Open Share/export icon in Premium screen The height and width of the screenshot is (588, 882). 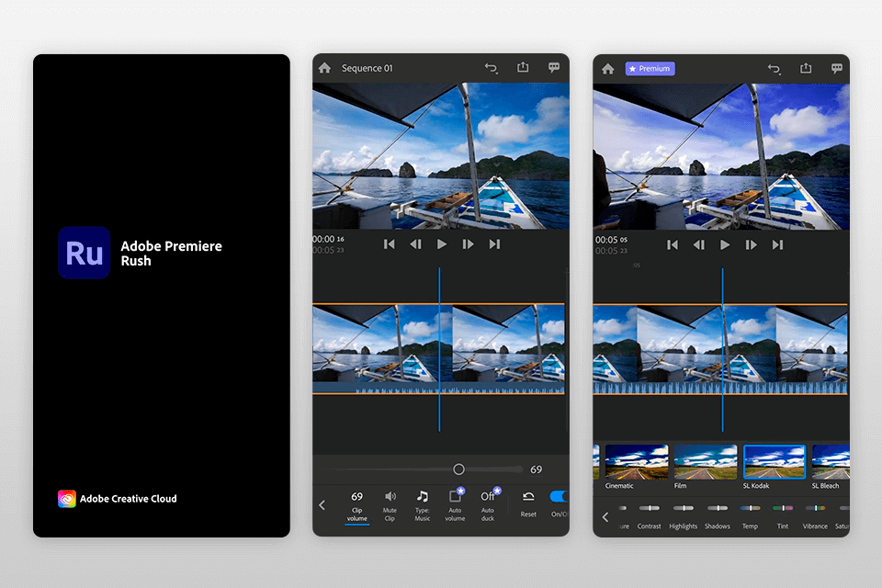806,68
